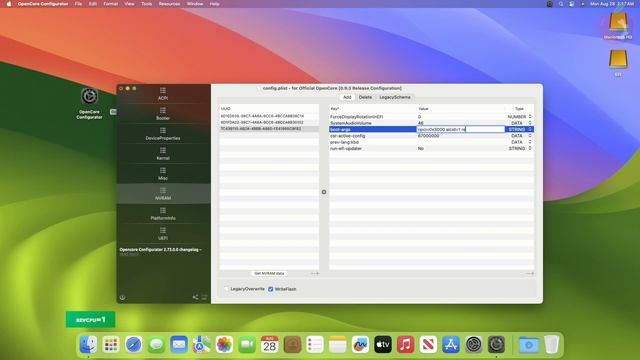This screenshot has height=360, width=640.
Task: Click the power icon at sidebar bottom
Action: 122,297
